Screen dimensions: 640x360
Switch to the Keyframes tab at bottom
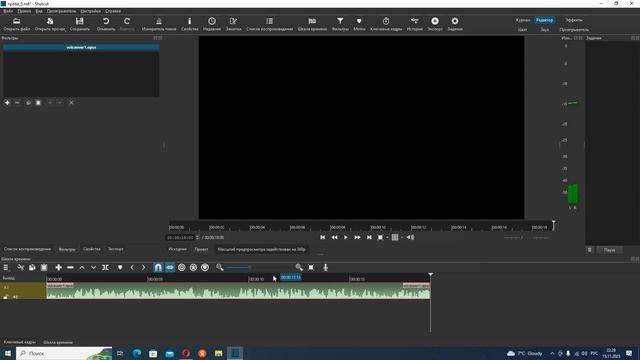(x=20, y=342)
